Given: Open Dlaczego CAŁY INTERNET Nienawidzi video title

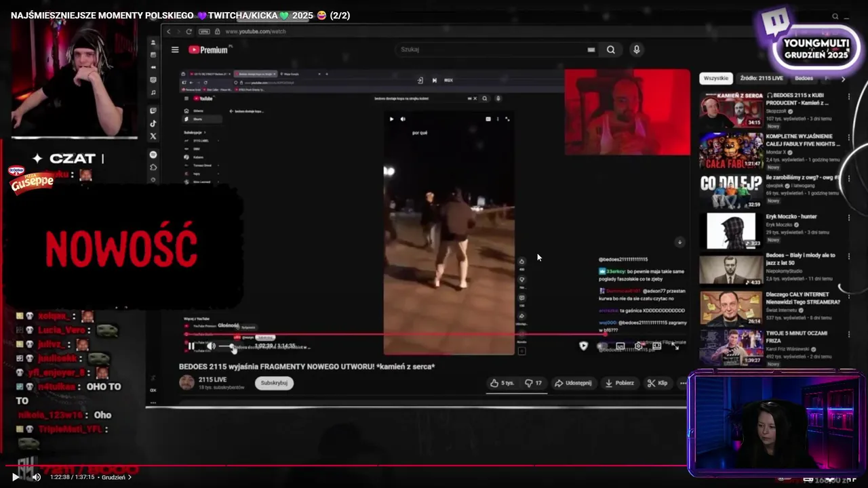Looking at the screenshot, I should (x=804, y=298).
